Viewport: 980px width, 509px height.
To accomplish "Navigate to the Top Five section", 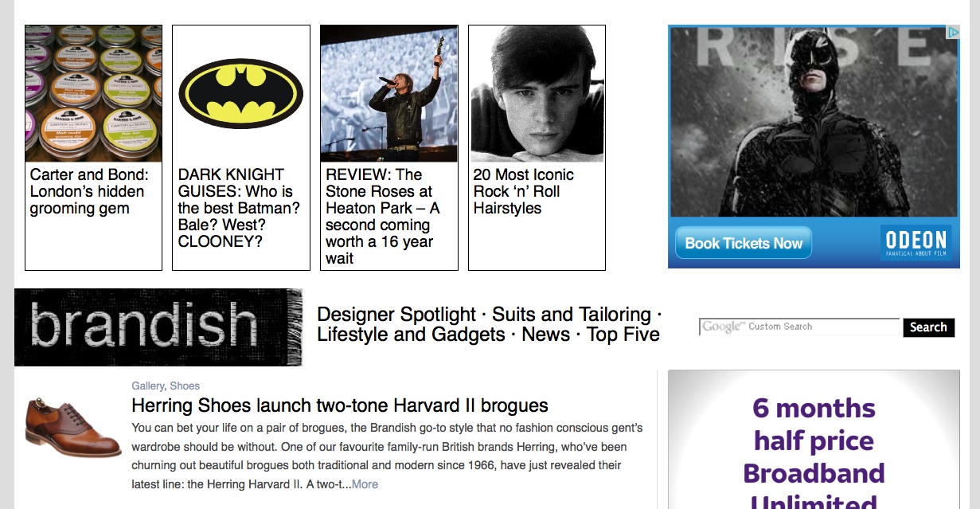I will pyautogui.click(x=623, y=335).
